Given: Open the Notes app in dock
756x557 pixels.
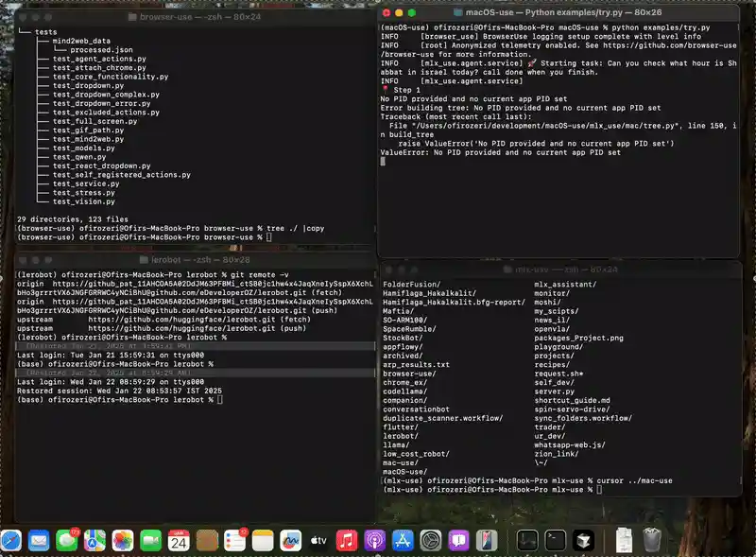Looking at the screenshot, I should (x=263, y=540).
